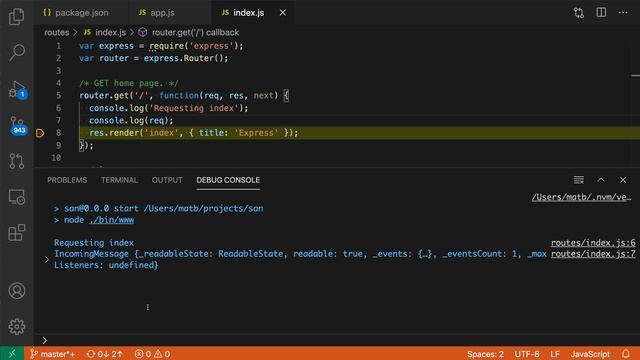The height and width of the screenshot is (360, 640).
Task: Close the bottom panel
Action: point(623,180)
